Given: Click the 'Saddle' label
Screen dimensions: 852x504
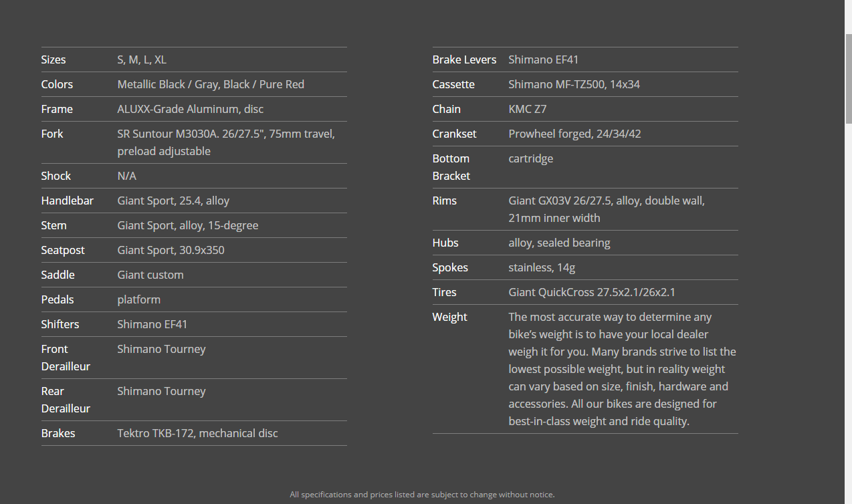Looking at the screenshot, I should click(58, 275).
